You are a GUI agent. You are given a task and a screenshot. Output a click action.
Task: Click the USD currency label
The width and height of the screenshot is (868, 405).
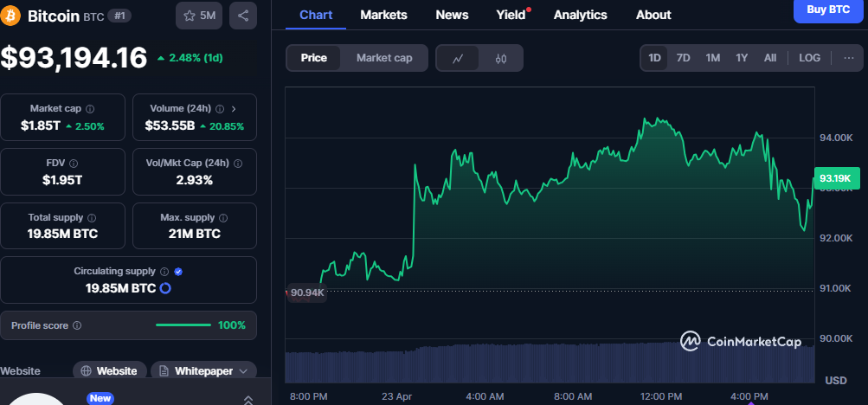tap(836, 381)
